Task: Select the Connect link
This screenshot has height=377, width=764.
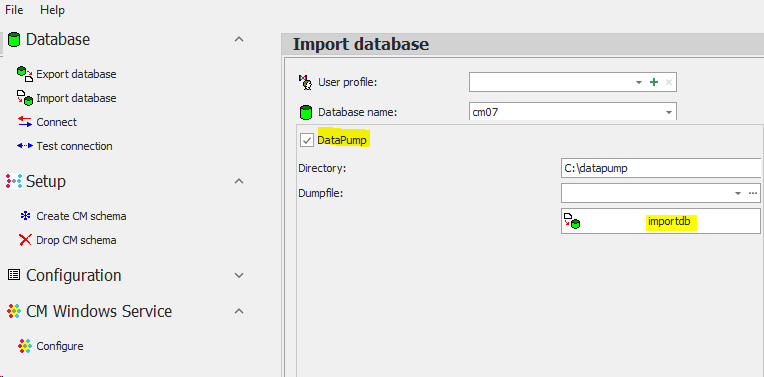Action: coord(57,122)
